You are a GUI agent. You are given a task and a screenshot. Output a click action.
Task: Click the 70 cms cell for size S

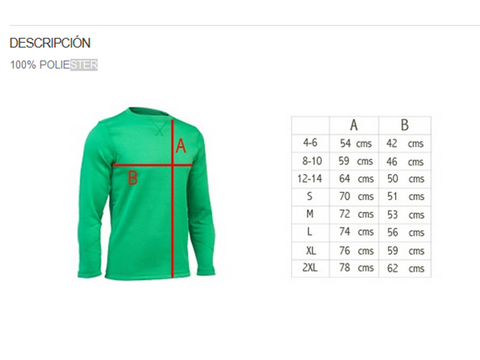click(356, 196)
